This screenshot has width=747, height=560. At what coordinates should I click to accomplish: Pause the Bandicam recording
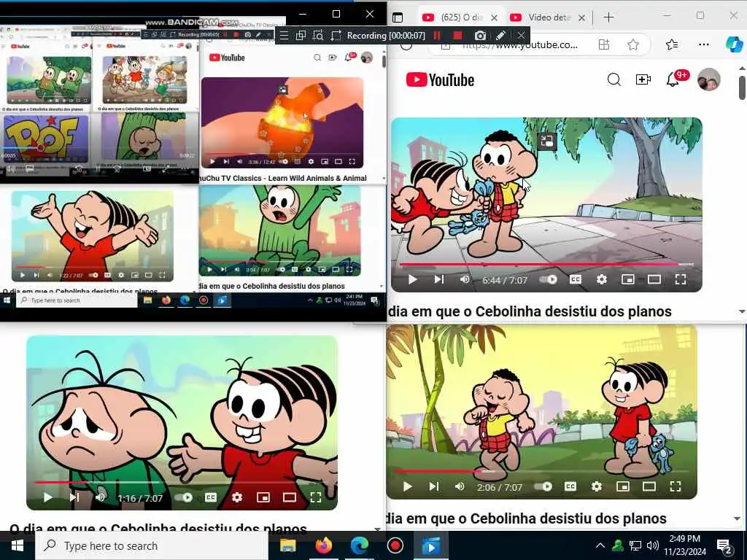coord(436,36)
